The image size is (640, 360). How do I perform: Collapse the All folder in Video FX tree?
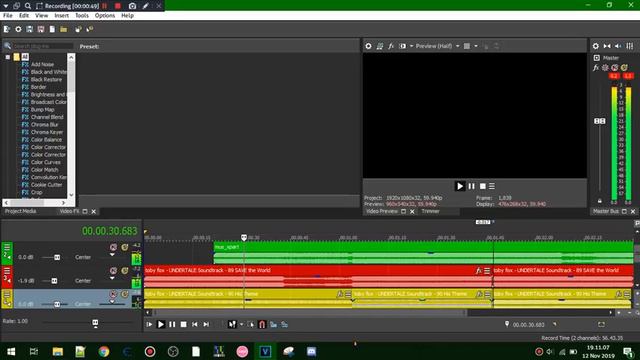(x=7, y=57)
